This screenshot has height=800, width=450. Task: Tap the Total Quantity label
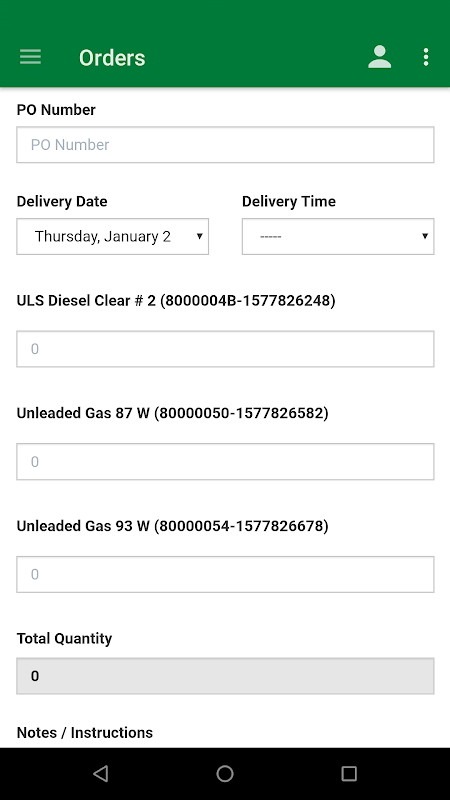(64, 639)
